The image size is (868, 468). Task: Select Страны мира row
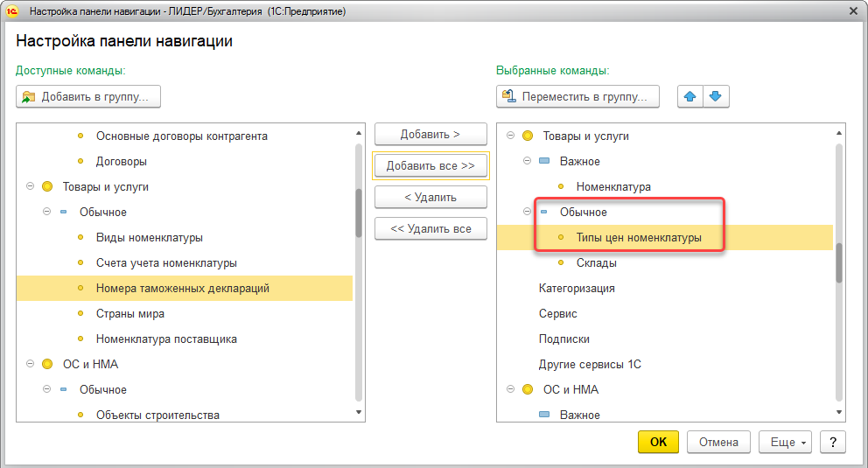pos(185,314)
